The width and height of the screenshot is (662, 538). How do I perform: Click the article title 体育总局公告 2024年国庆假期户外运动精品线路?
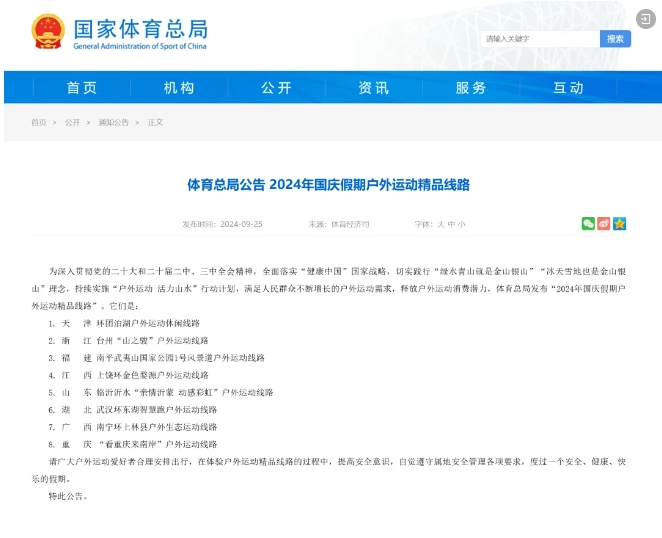coord(328,185)
